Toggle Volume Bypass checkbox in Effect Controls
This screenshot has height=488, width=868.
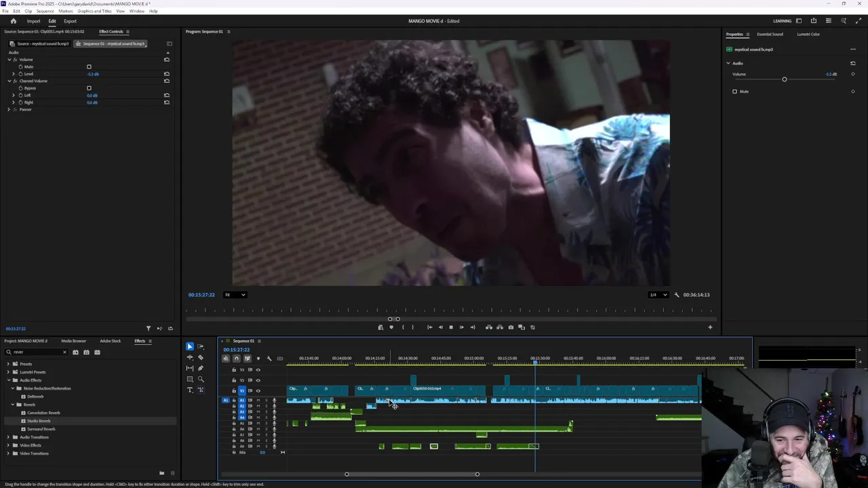89,88
